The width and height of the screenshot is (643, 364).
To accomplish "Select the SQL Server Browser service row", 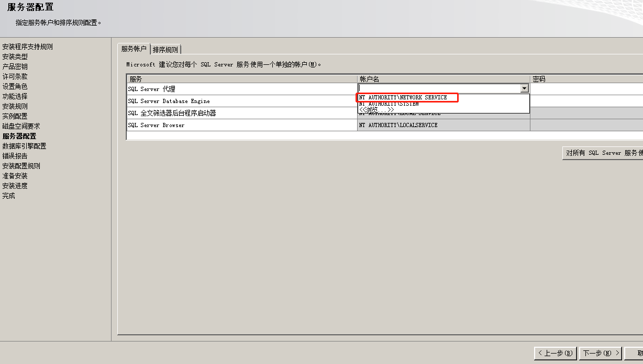I will [x=242, y=125].
